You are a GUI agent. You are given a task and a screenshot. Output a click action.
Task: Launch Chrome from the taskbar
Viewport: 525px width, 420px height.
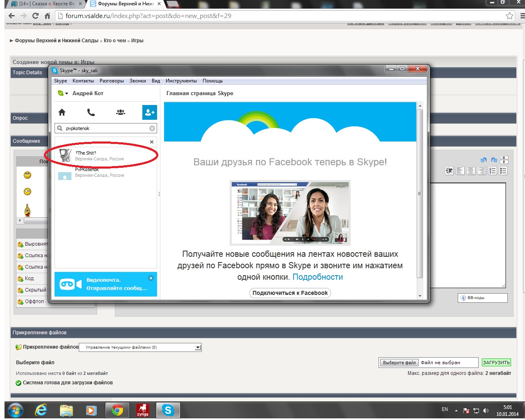[117, 410]
